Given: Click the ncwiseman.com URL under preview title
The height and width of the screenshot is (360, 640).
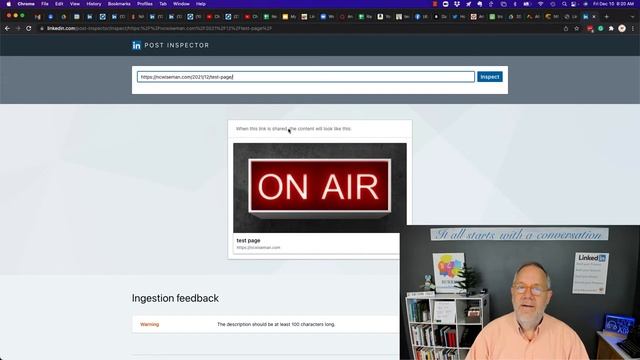Looking at the screenshot, I should (258, 247).
